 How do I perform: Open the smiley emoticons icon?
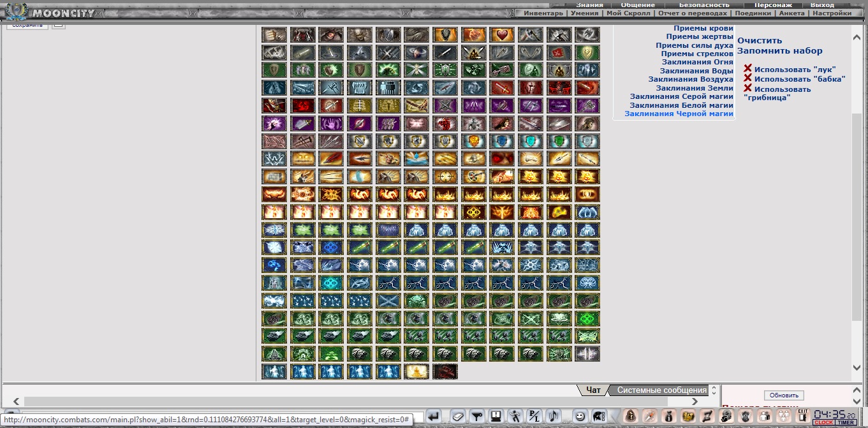(580, 417)
